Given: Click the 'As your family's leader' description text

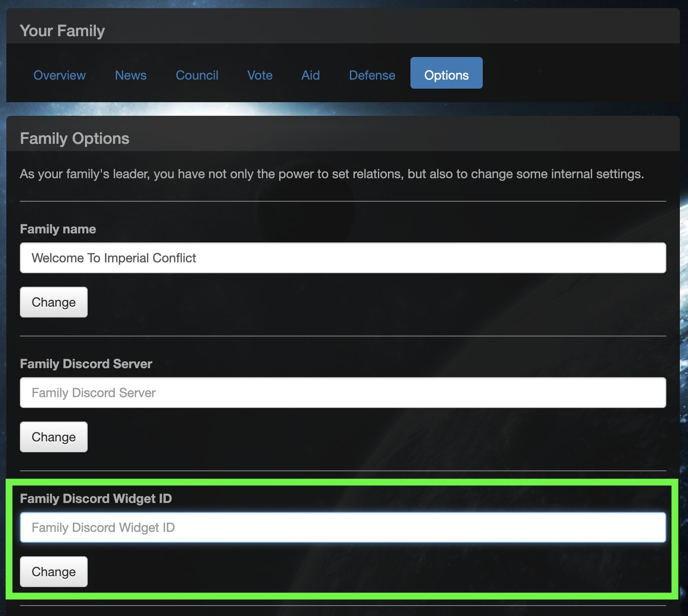Looking at the screenshot, I should click(332, 174).
